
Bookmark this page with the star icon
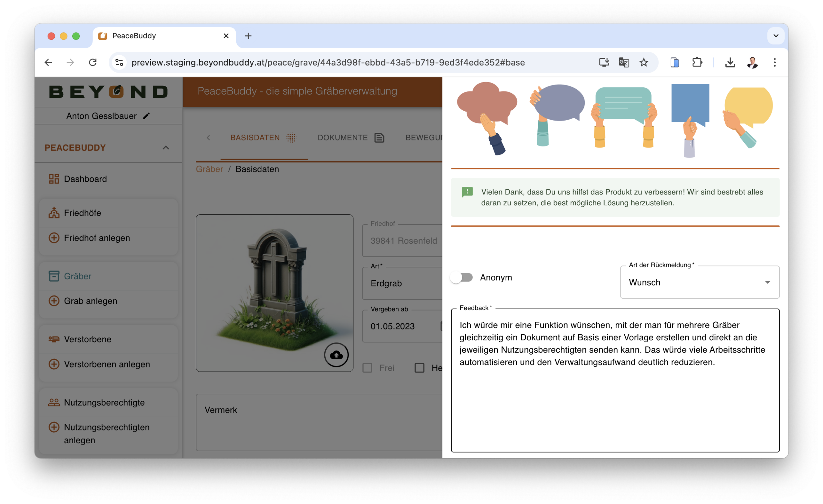click(644, 62)
